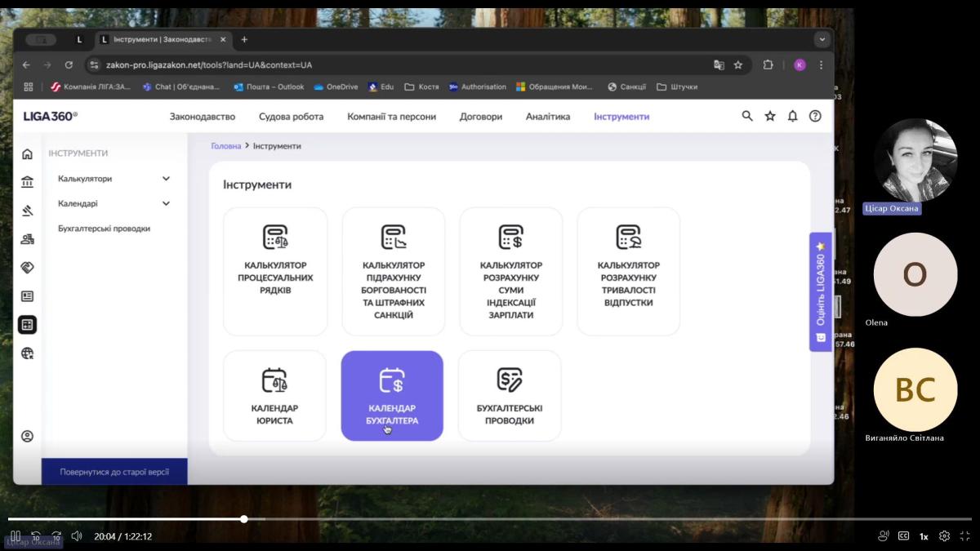Click the help question mark icon
Screen dimensions: 980x551
pos(814,116)
